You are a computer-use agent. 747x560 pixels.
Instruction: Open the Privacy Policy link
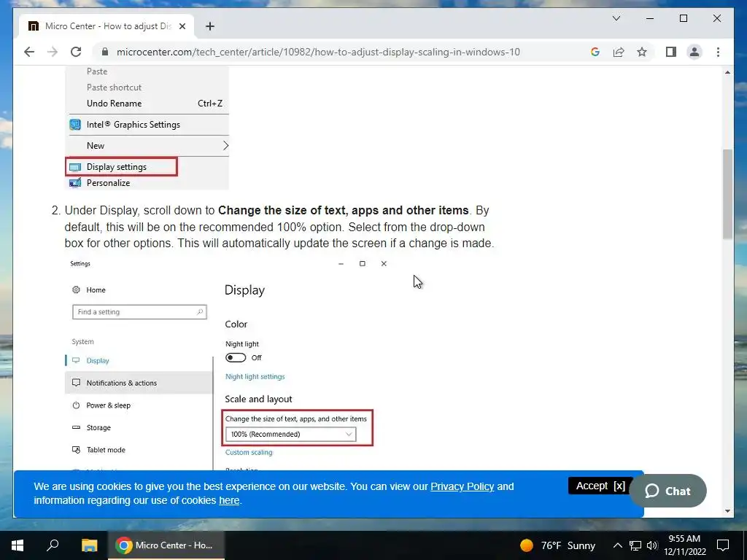[462, 486]
